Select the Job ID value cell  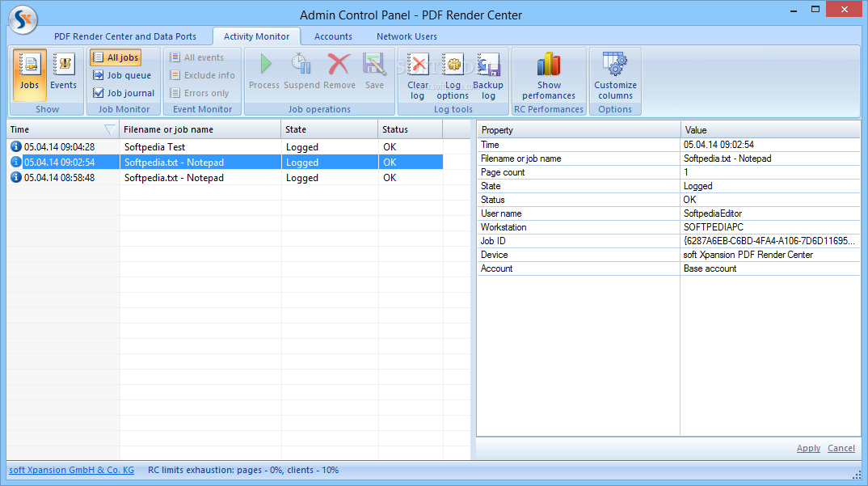click(770, 241)
